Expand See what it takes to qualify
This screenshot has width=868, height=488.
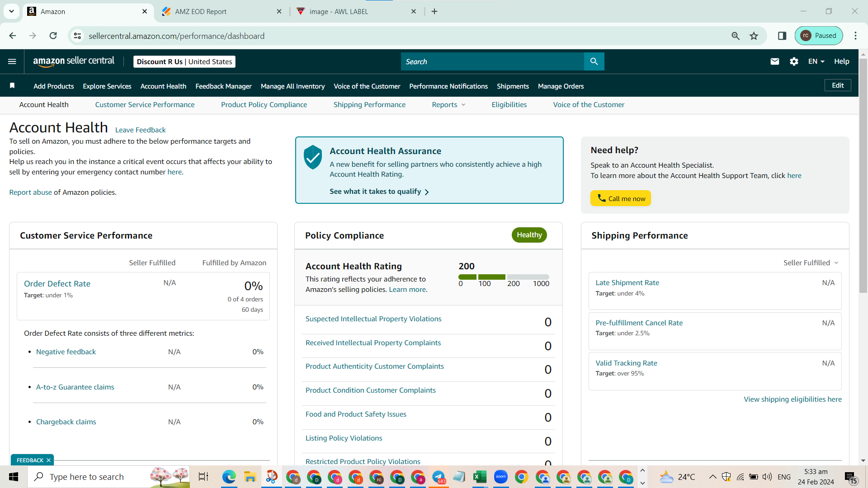[x=379, y=192]
